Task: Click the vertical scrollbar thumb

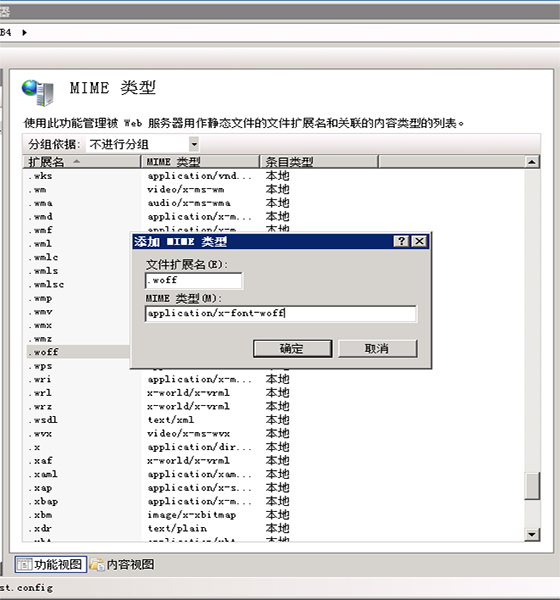Action: click(x=532, y=486)
